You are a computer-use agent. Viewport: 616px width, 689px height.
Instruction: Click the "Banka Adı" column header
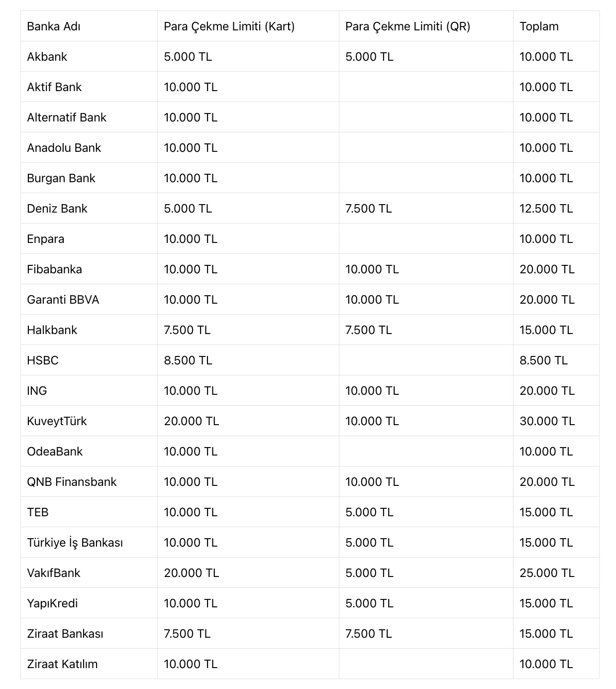[x=54, y=26]
